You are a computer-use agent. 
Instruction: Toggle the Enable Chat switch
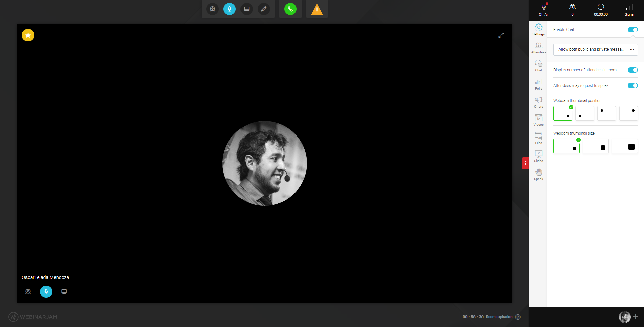tap(632, 30)
